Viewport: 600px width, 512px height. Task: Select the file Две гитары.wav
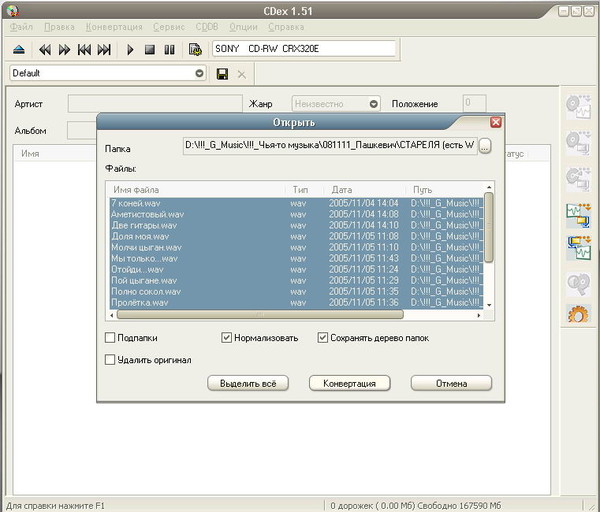coord(297,225)
